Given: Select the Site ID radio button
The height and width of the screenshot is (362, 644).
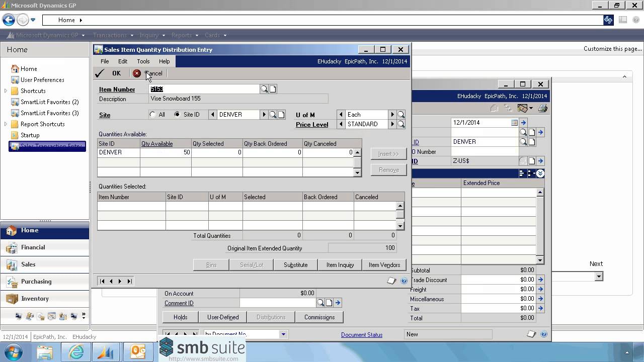Looking at the screenshot, I should [177, 115].
